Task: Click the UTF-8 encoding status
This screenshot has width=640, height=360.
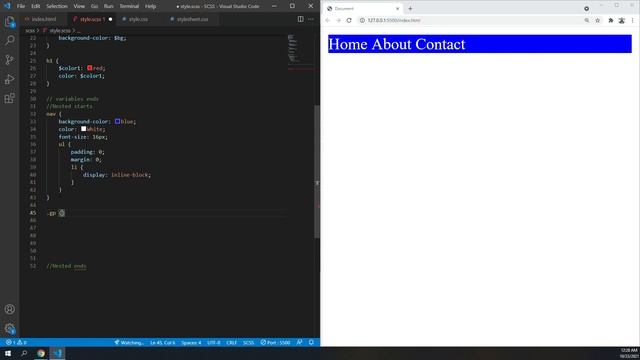Action: pyautogui.click(x=214, y=342)
